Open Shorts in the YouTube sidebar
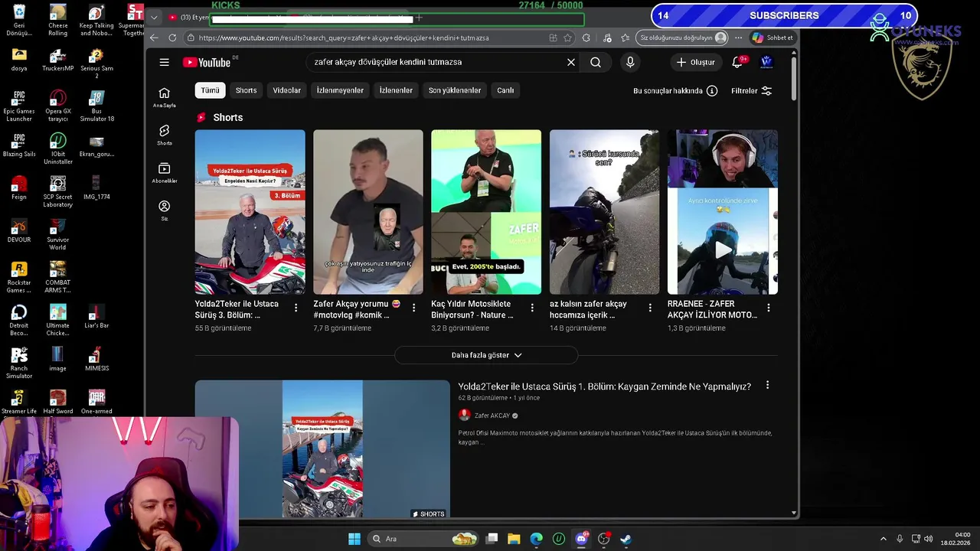Viewport: 980px width, 551px height. point(164,135)
